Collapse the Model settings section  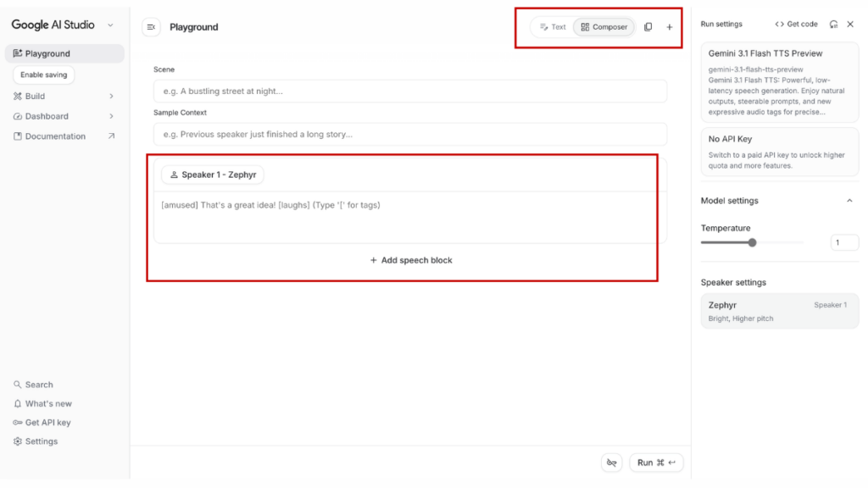point(849,201)
